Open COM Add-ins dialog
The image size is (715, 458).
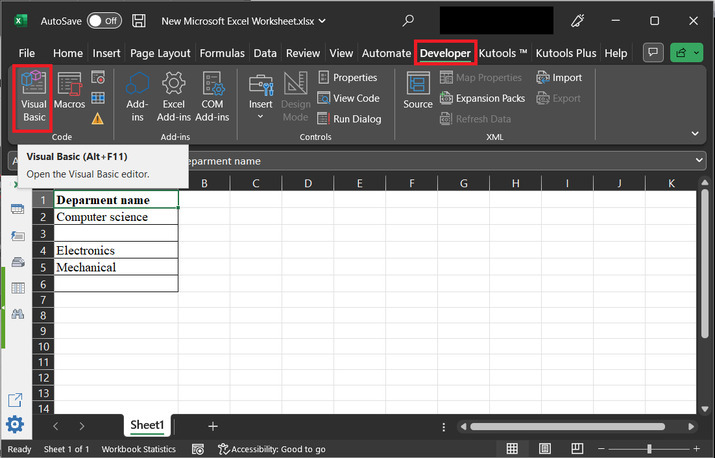[x=212, y=96]
